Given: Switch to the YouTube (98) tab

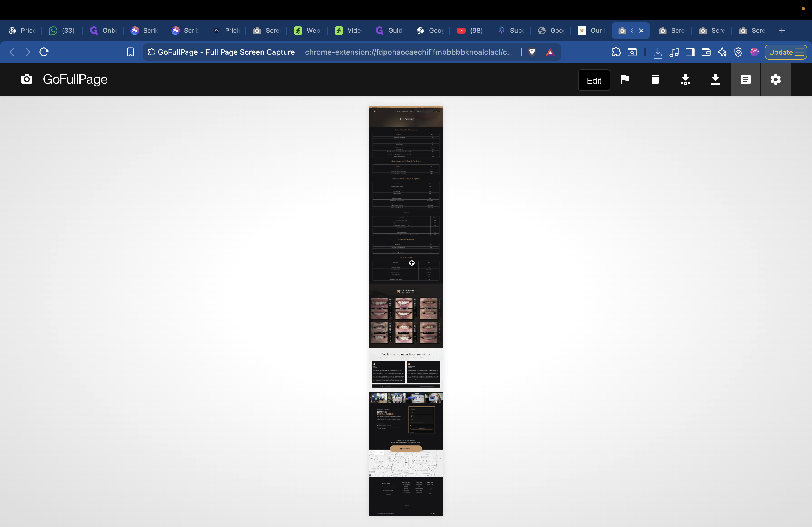Looking at the screenshot, I should [469, 30].
